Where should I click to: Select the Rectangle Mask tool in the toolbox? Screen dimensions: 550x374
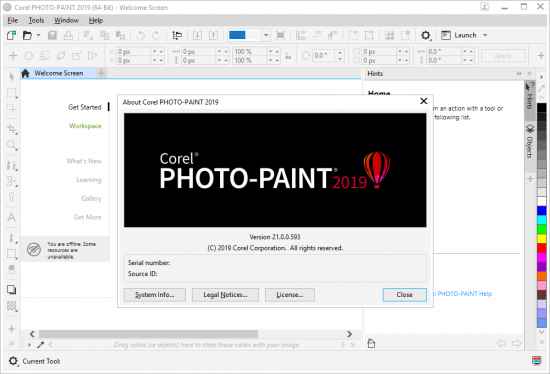(x=12, y=93)
